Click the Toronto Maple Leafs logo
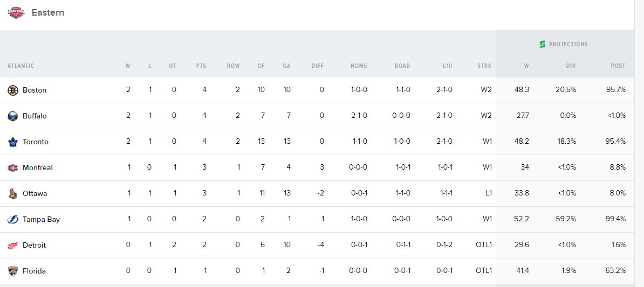 [13, 142]
